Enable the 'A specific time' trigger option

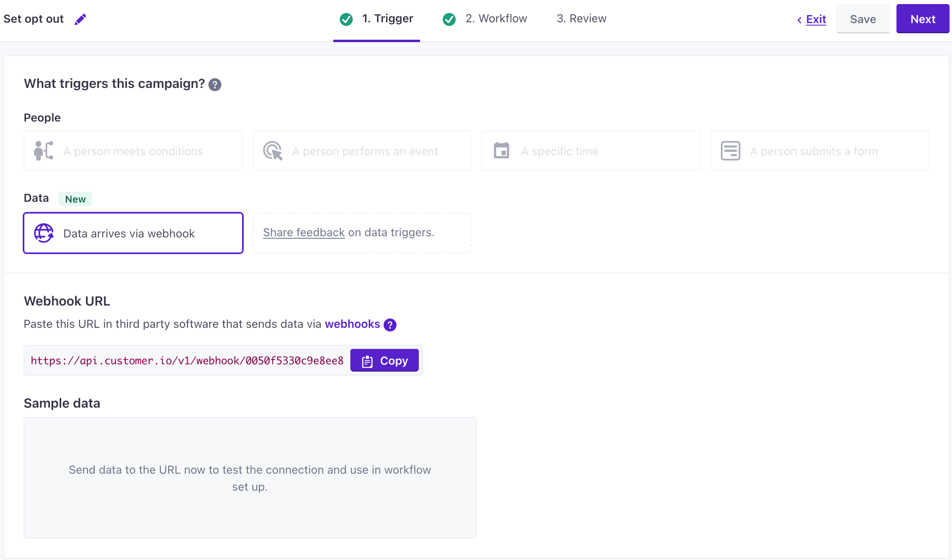click(x=590, y=151)
